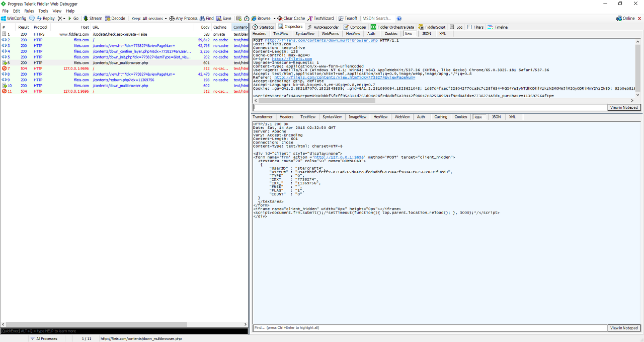Expand the Browse dropdown arrow

(274, 18)
